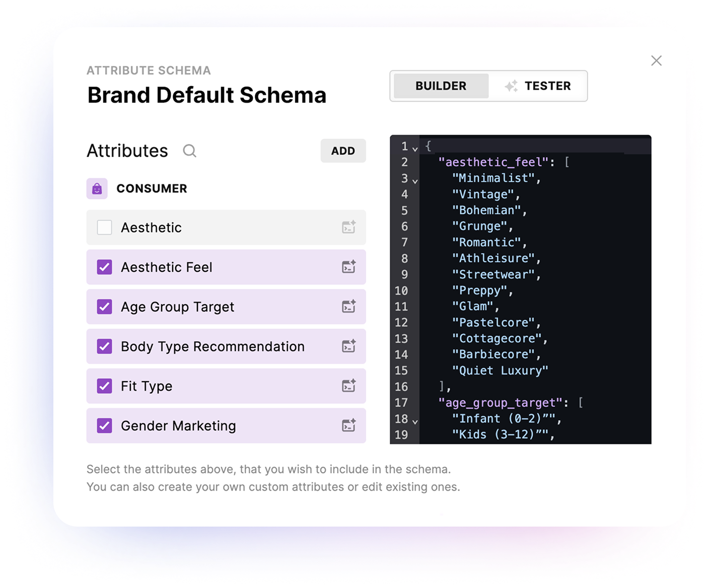Viewport: 707px width, 588px height.
Task: Switch to the Builder tab
Action: [x=441, y=86]
